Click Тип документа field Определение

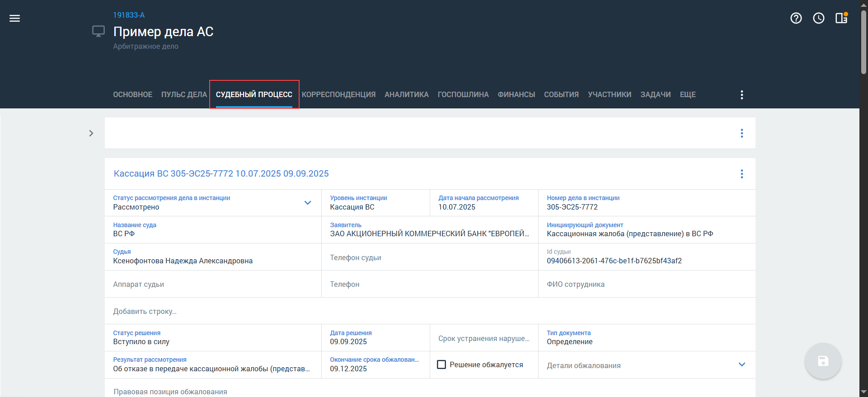pos(647,337)
